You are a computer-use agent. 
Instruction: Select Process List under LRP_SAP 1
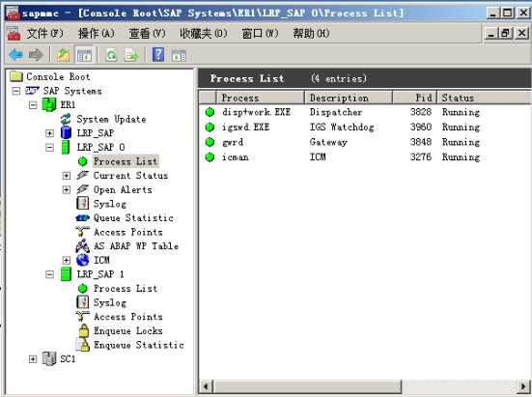126,289
